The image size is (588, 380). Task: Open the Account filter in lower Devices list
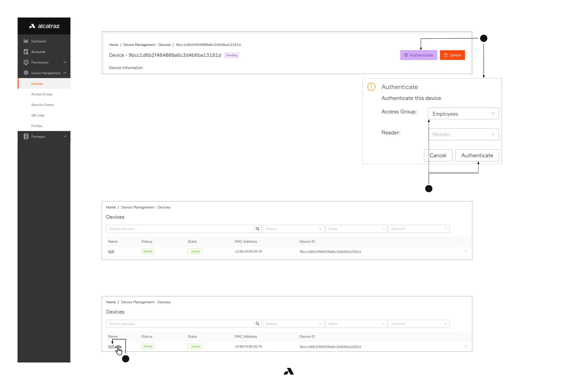[419, 324]
